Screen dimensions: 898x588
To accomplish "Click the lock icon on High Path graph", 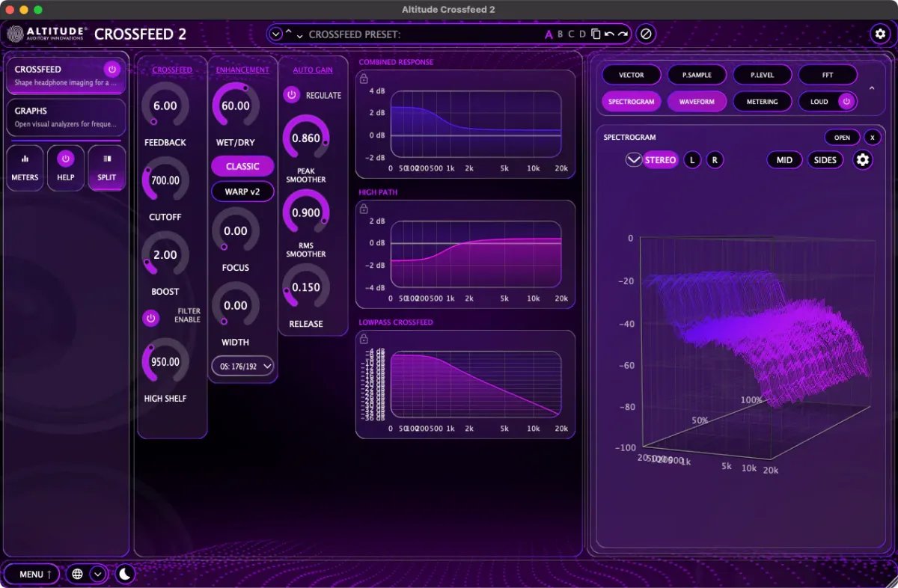I will pos(364,207).
